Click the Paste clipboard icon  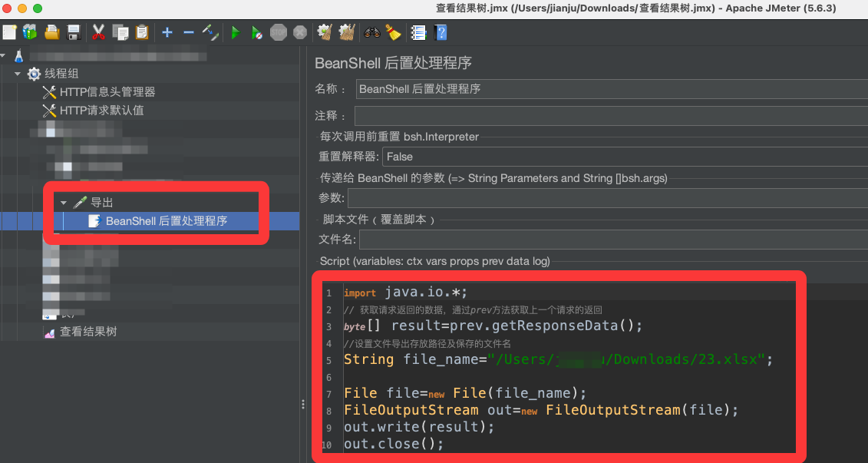[142, 32]
